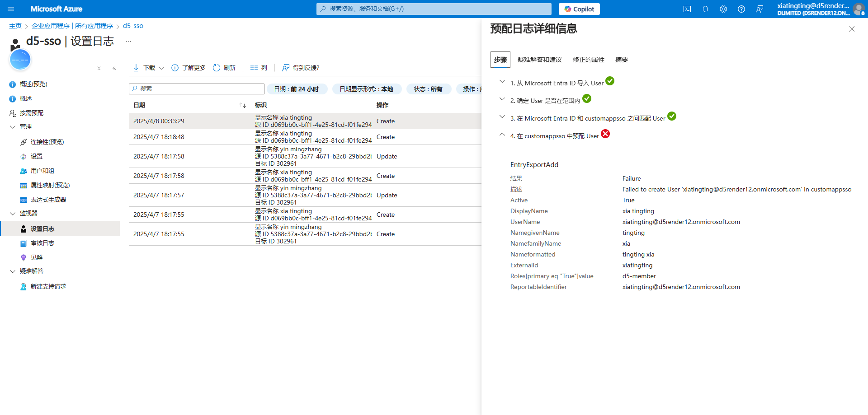Focus the global Azure search box
The image size is (868, 415).
pyautogui.click(x=434, y=9)
